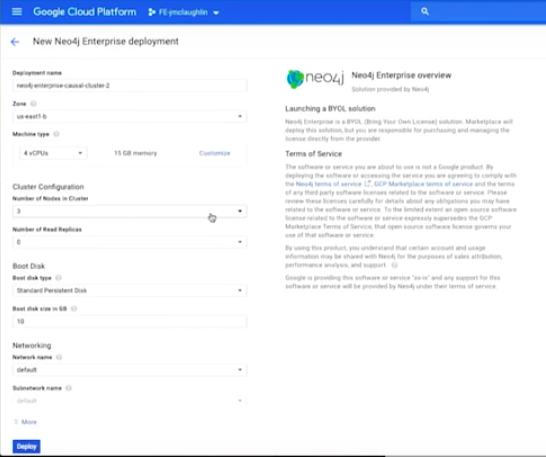This screenshot has width=546, height=457.
Task: Click the Deploy button
Action: pos(26,447)
